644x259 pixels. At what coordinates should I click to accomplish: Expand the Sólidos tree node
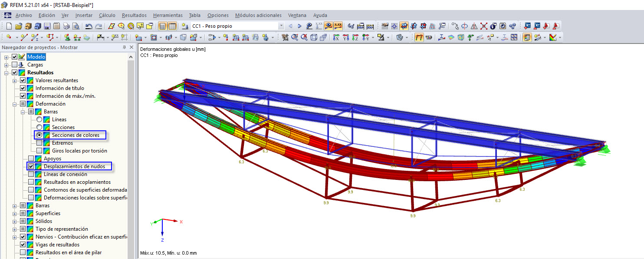[15, 221]
